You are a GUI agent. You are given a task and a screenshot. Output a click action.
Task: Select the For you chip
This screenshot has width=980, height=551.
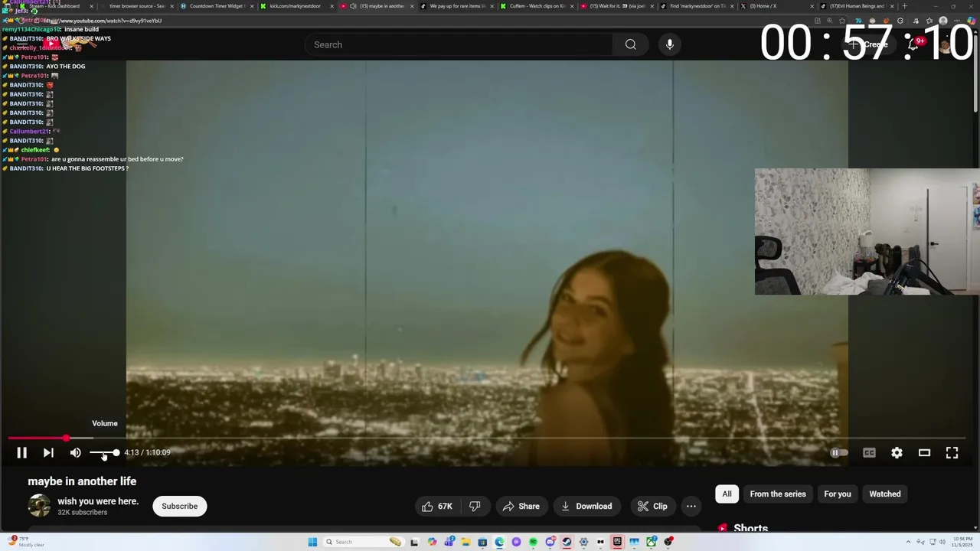[x=838, y=494]
